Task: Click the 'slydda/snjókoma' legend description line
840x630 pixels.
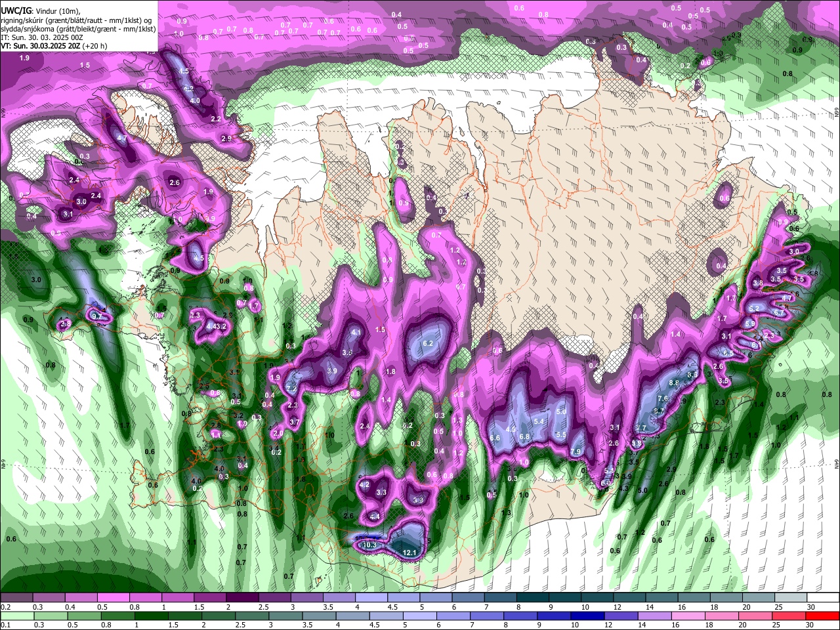Action: tap(78, 30)
